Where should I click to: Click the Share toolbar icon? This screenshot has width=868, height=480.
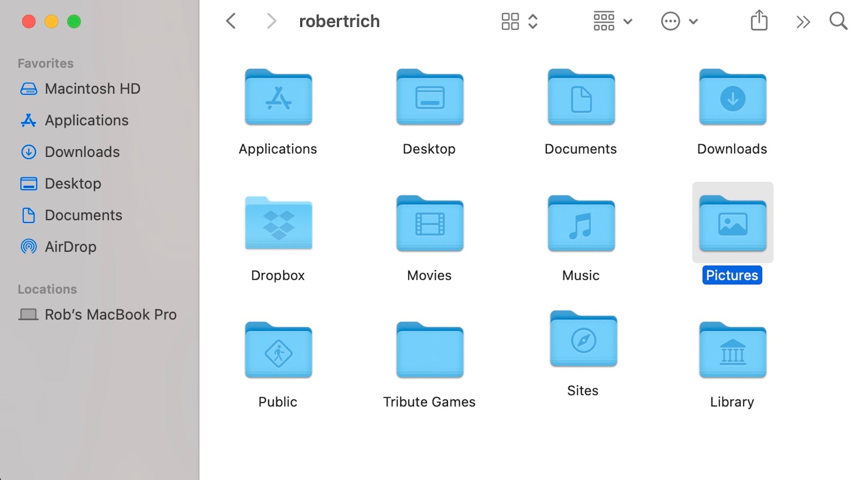click(x=759, y=20)
